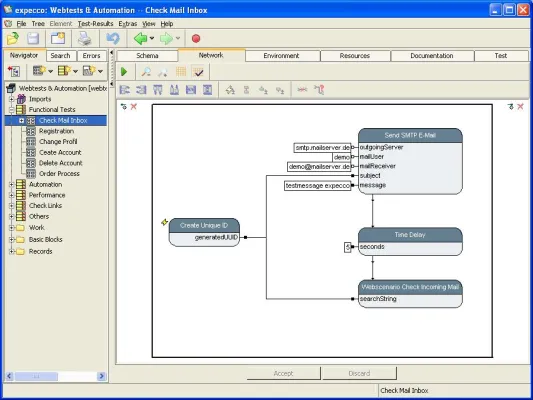Image resolution: width=533 pixels, height=400 pixels.
Task: Switch to the Environment tab
Action: 281,56
